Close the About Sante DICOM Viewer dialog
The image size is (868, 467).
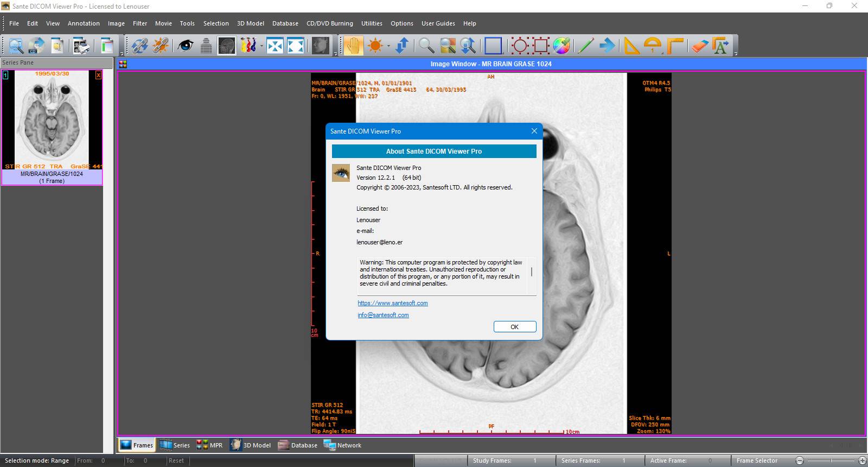[x=534, y=131]
